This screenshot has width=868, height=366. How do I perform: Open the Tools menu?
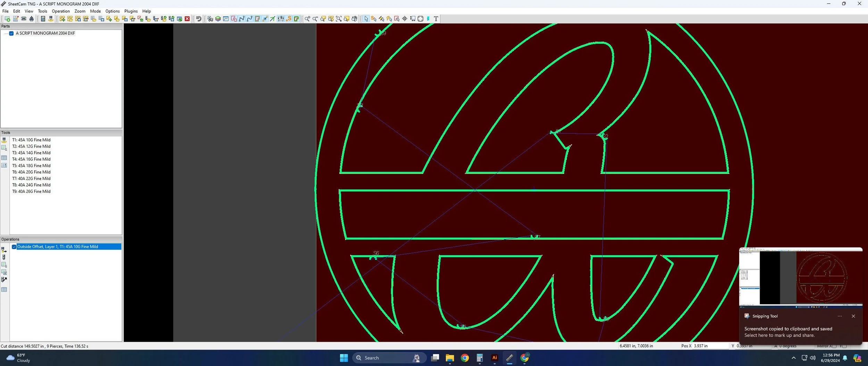tap(42, 11)
